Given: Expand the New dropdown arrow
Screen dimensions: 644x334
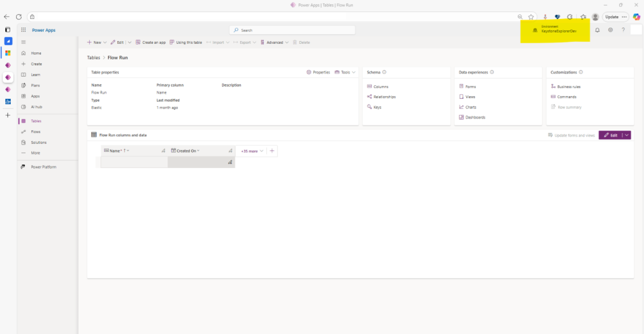Looking at the screenshot, I should click(105, 42).
